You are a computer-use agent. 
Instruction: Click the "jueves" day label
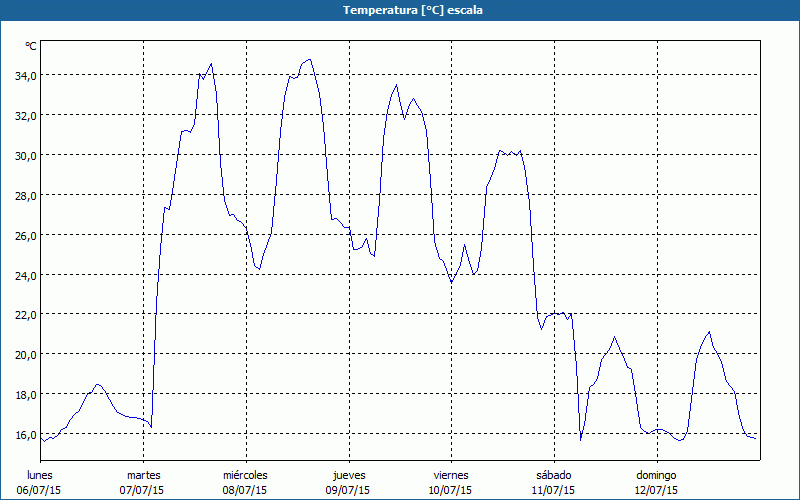pyautogui.click(x=347, y=475)
